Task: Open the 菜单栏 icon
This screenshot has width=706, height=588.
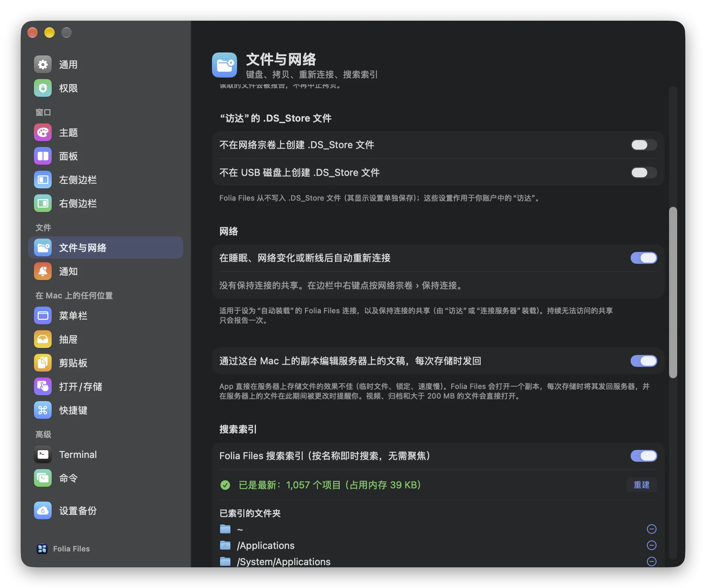Action: click(43, 316)
